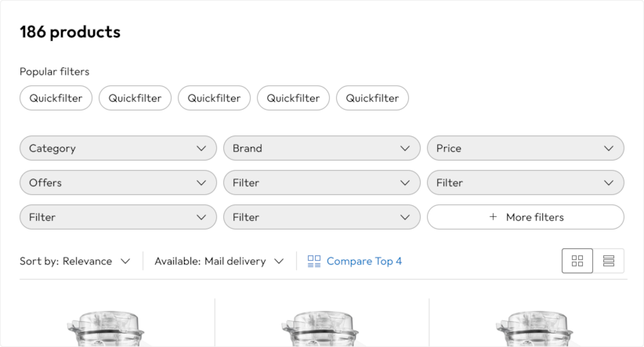Expand the Category filter dropdown
Screen dimensions: 644x347
tap(118, 148)
